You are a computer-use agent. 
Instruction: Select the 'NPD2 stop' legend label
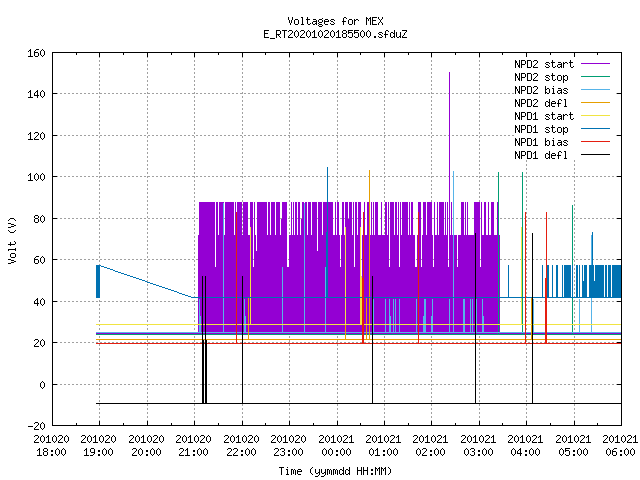click(541, 77)
